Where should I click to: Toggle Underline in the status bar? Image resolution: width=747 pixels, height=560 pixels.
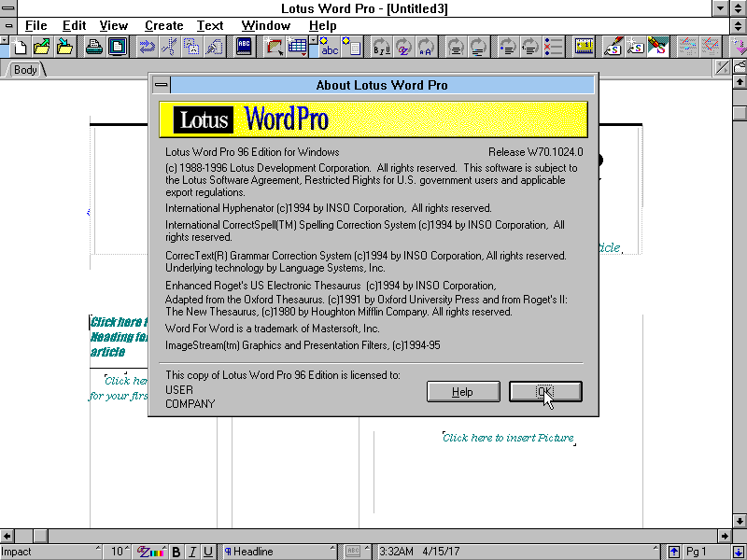(208, 552)
